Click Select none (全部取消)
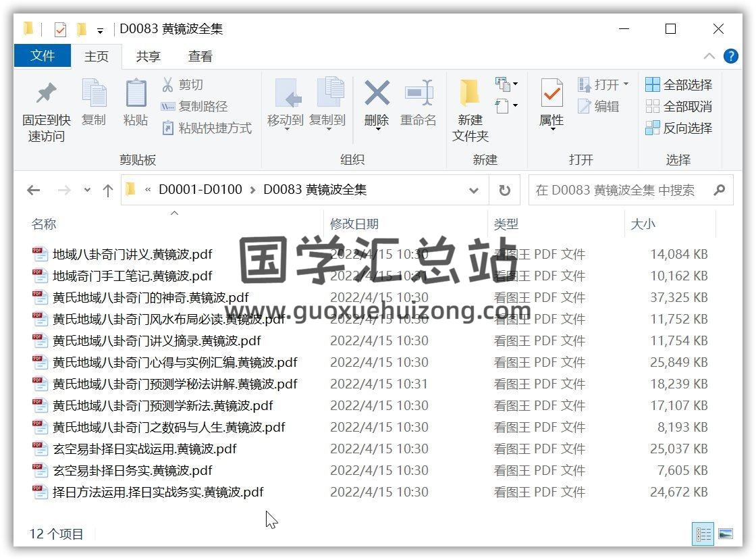Image resolution: width=756 pixels, height=560 pixels. [x=678, y=106]
